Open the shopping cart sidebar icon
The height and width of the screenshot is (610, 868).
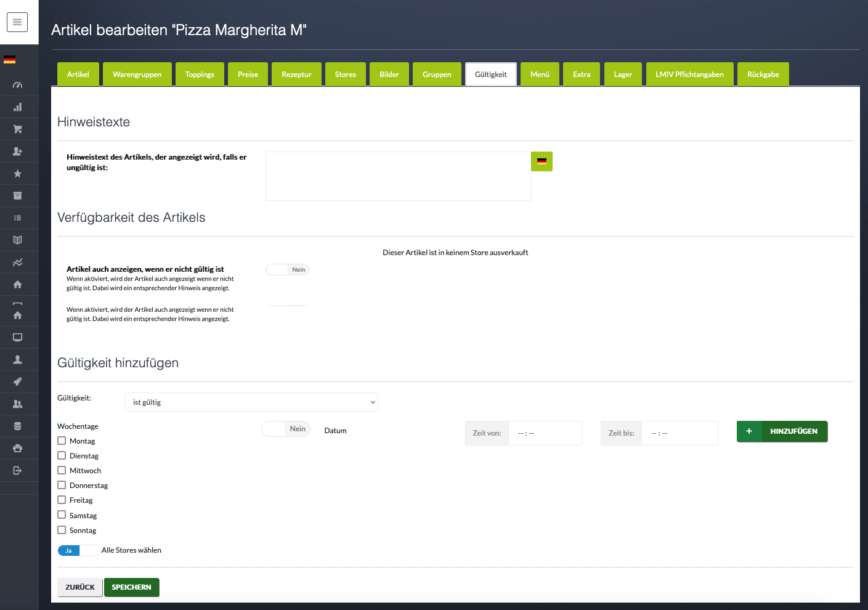(17, 129)
